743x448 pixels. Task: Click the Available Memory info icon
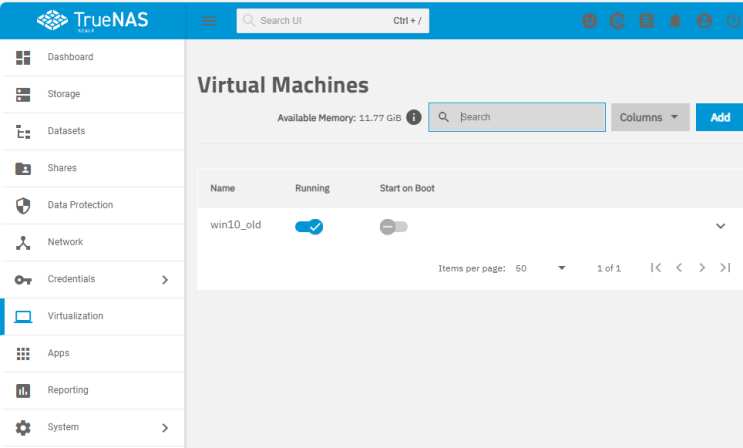click(x=414, y=117)
